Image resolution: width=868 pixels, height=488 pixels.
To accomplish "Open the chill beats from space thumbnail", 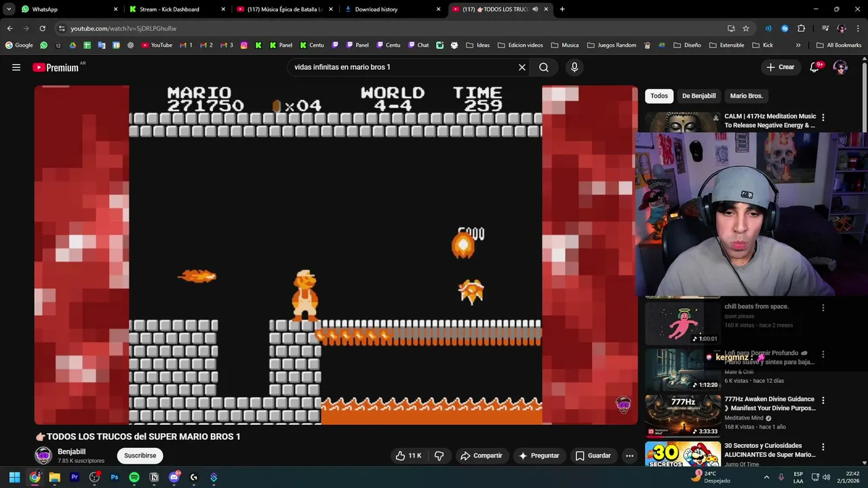I will (x=683, y=323).
